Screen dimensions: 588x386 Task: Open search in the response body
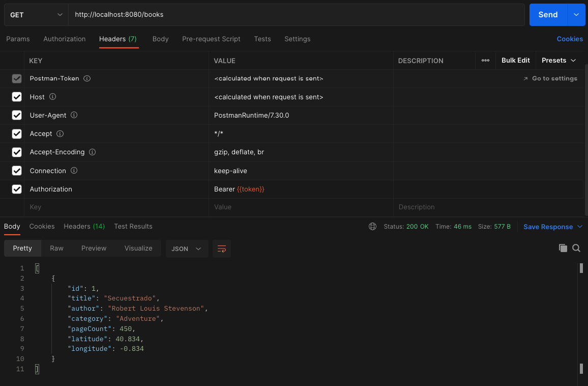(x=576, y=248)
